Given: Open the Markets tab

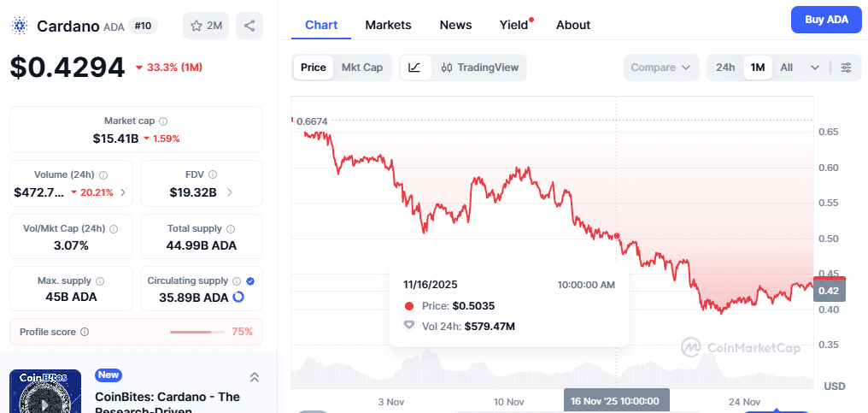Looking at the screenshot, I should coord(388,25).
